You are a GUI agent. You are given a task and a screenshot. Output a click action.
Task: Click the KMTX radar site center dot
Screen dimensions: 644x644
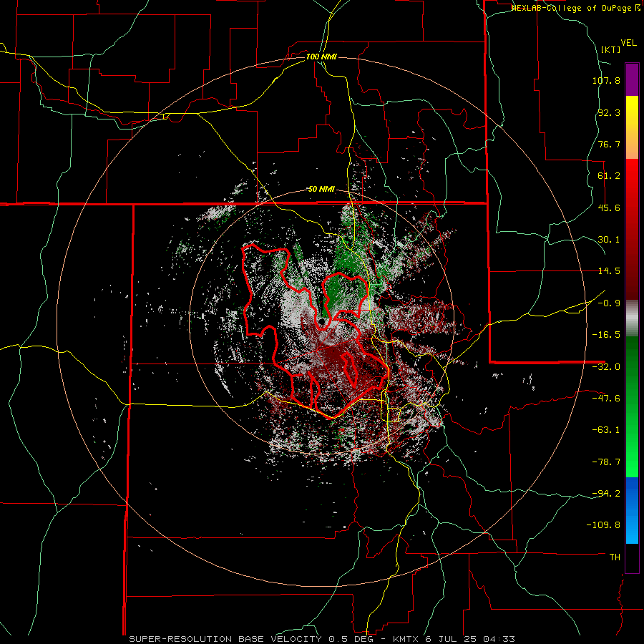tap(321, 321)
